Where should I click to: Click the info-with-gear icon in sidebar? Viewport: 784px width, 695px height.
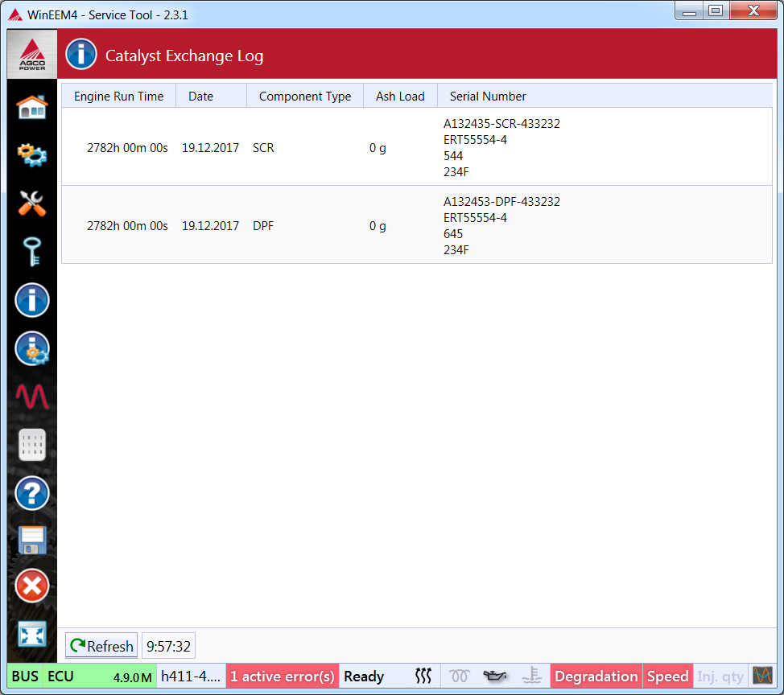tap(32, 348)
